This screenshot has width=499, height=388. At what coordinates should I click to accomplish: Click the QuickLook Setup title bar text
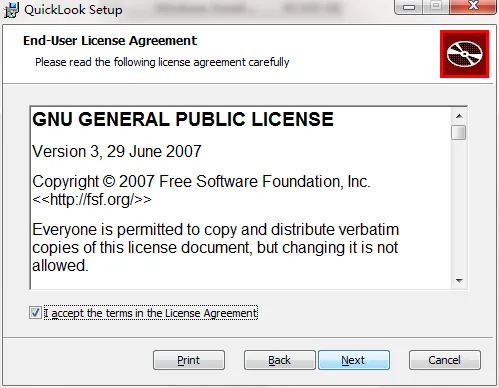coord(73,10)
